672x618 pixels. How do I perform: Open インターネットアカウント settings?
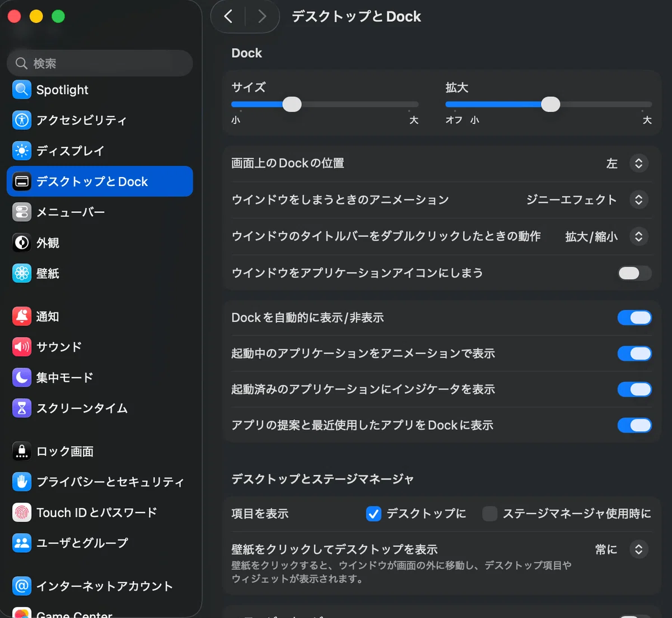pyautogui.click(x=100, y=586)
